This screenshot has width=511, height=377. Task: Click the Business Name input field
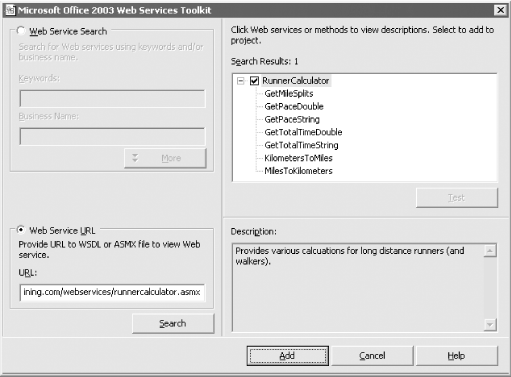pos(112,136)
